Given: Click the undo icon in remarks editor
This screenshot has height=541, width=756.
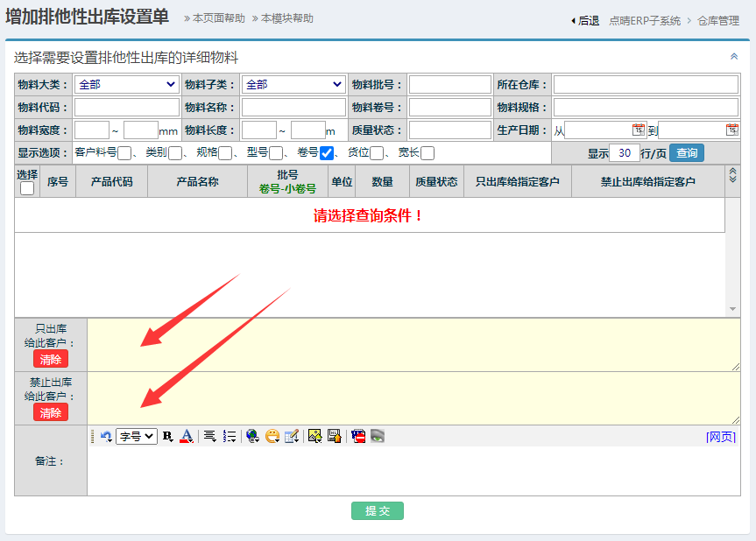Looking at the screenshot, I should pyautogui.click(x=106, y=436).
